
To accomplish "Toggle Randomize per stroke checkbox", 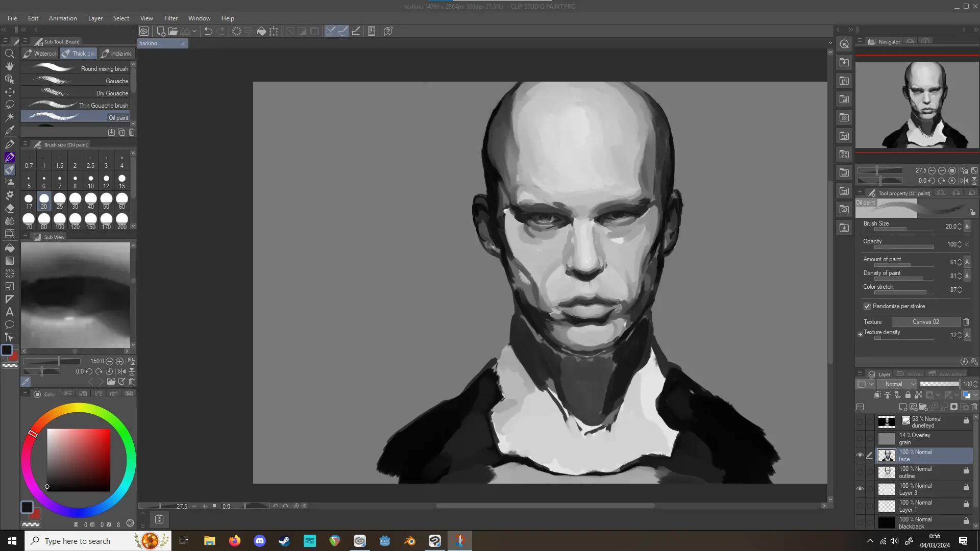I will tap(867, 306).
